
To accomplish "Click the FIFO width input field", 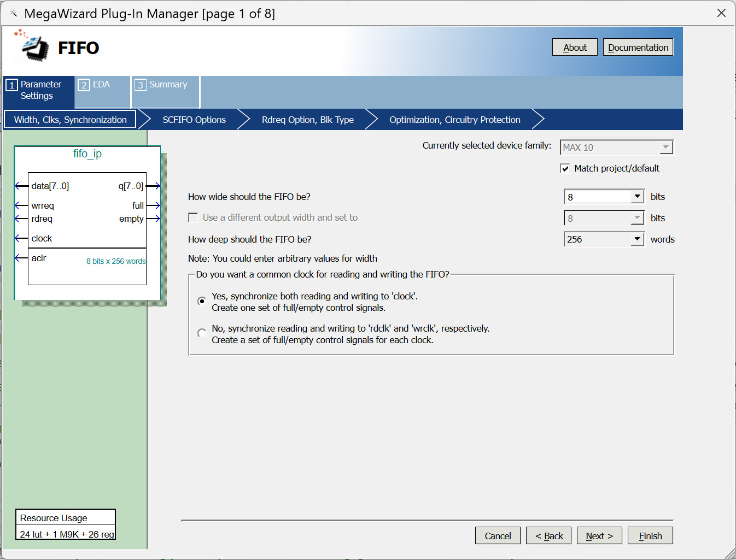I will tap(598, 197).
